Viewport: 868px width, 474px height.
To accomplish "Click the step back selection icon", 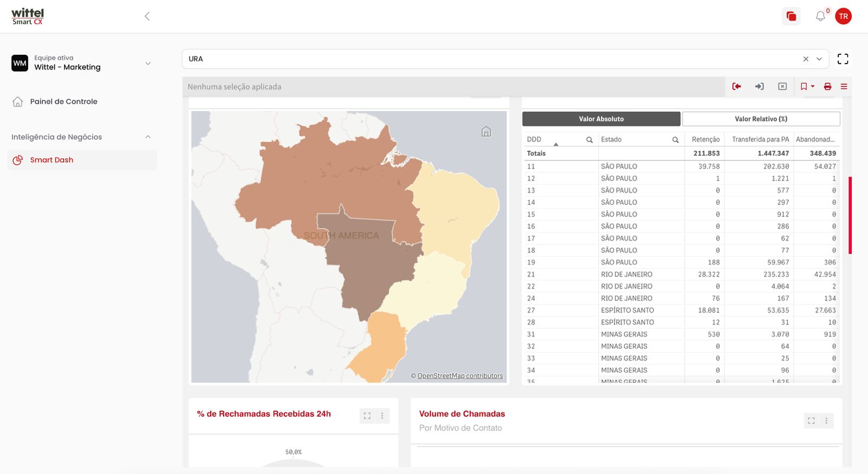I will click(736, 86).
